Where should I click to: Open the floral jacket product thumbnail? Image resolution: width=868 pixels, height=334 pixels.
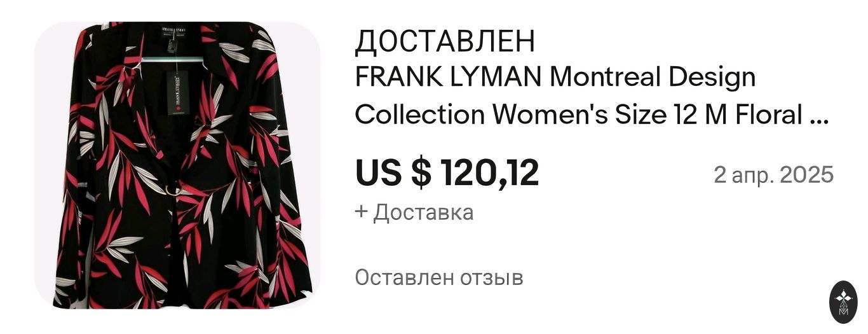[x=177, y=165]
